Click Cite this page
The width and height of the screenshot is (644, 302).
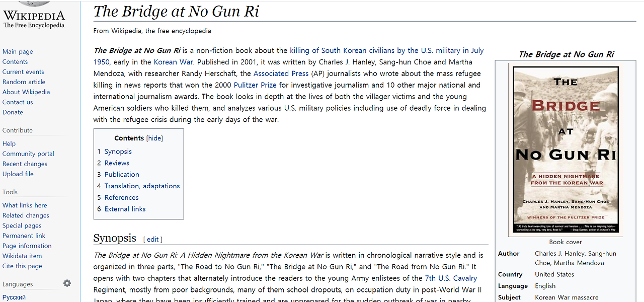(x=22, y=266)
